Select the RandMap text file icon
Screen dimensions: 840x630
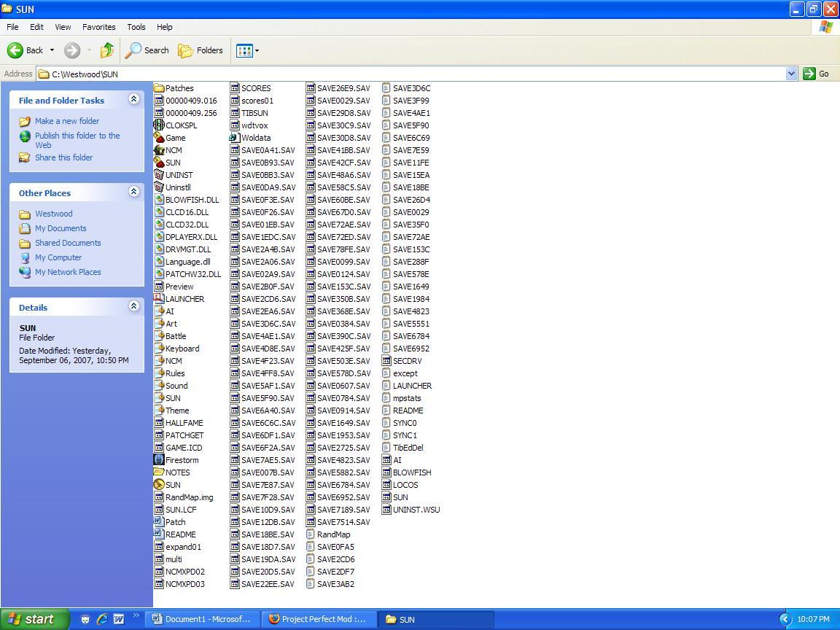tap(310, 534)
